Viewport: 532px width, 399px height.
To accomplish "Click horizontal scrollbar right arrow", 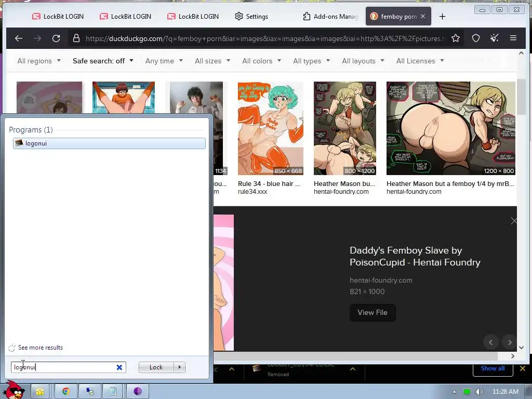I will [513, 356].
